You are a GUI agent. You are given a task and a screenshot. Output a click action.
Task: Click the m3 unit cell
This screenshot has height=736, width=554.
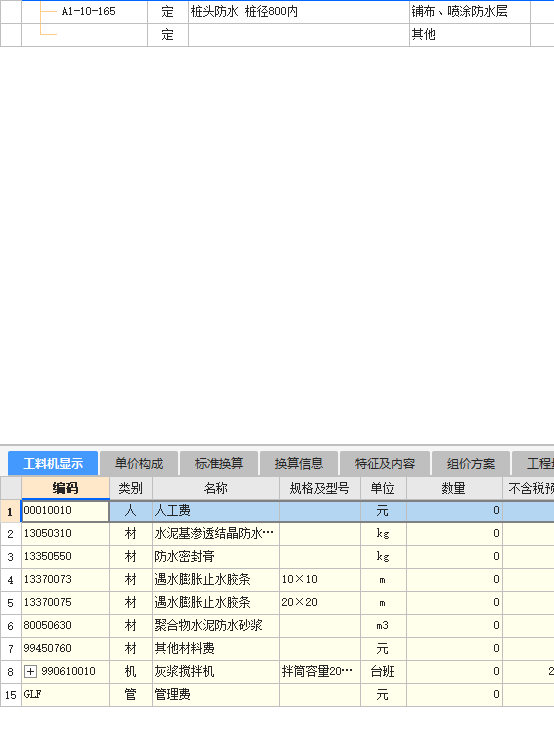pos(383,626)
